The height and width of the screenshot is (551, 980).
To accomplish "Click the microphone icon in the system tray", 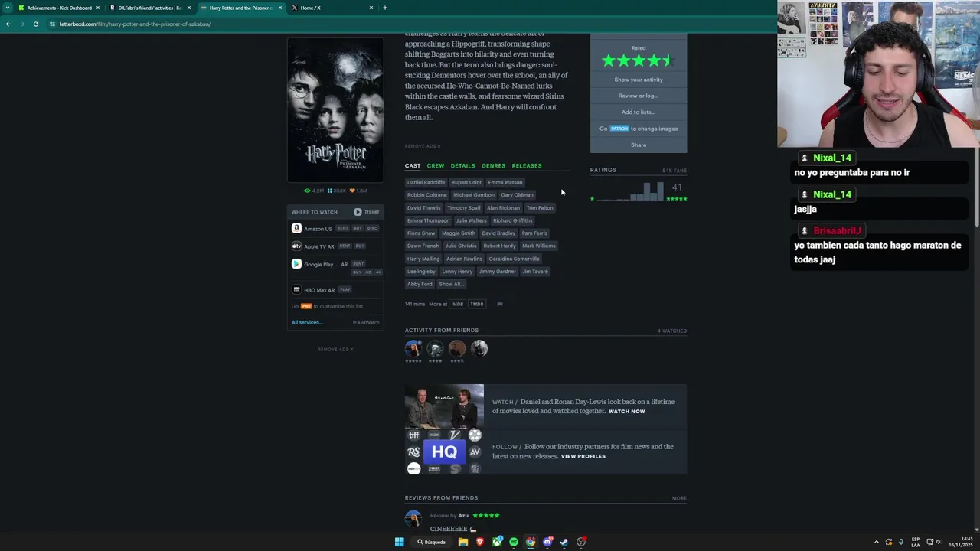I will coord(901,542).
